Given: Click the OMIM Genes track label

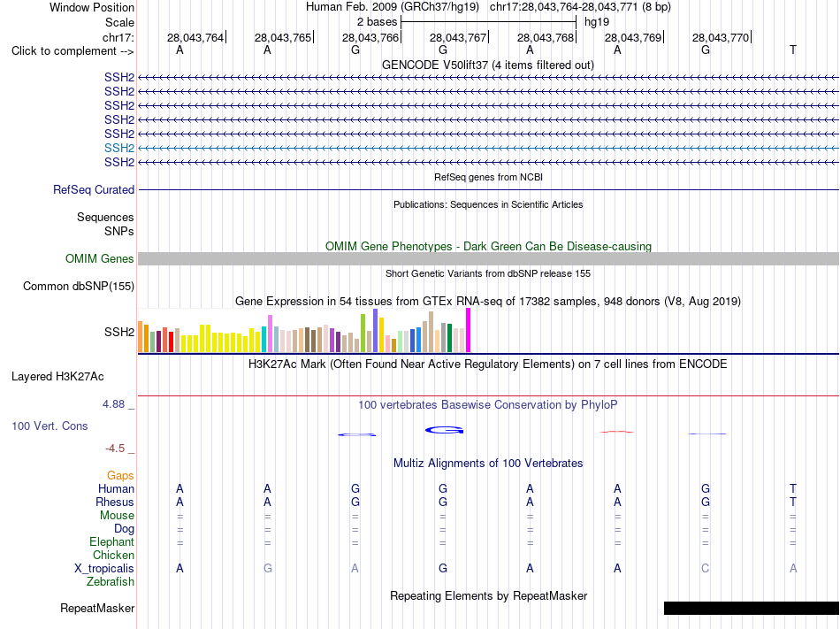Looking at the screenshot, I should [x=99, y=259].
